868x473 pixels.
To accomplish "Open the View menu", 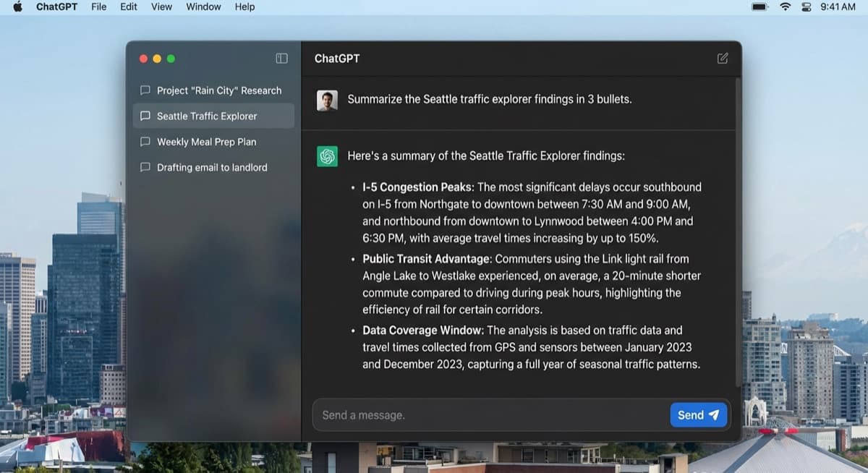I will pyautogui.click(x=161, y=7).
